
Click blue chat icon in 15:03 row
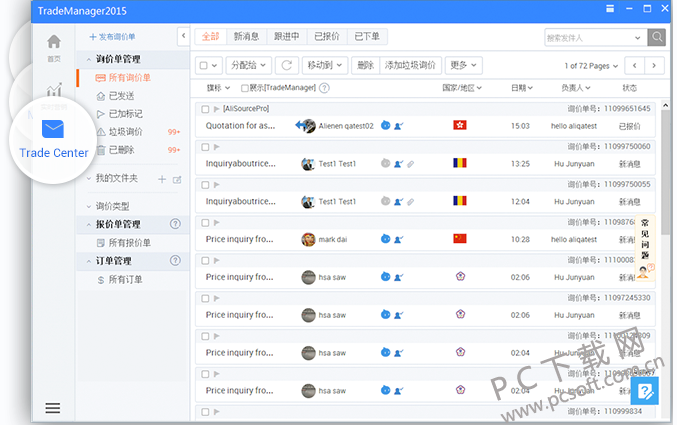coord(386,125)
